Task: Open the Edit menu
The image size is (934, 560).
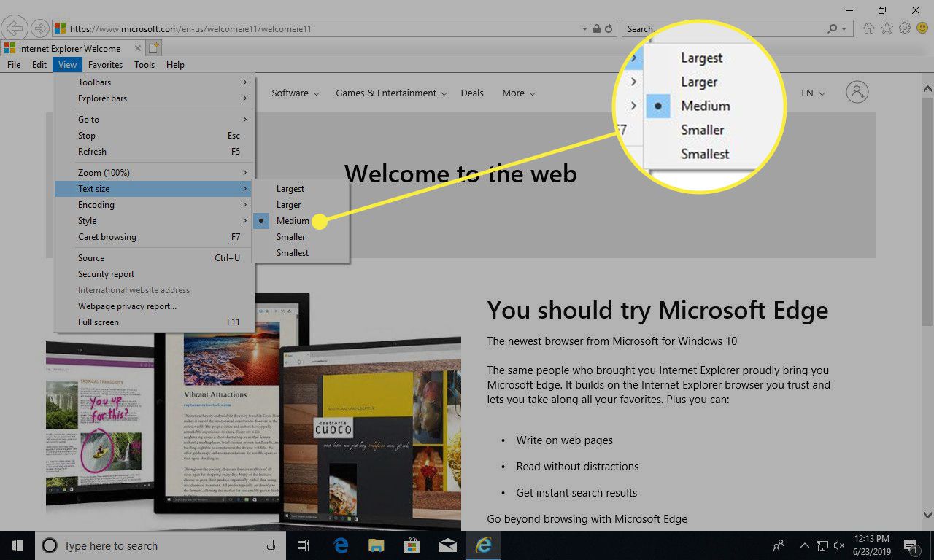Action: pos(39,65)
